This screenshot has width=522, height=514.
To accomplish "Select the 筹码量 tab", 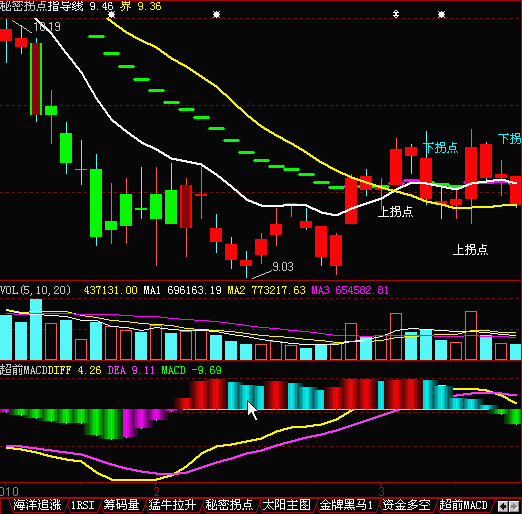I will click(x=121, y=505).
